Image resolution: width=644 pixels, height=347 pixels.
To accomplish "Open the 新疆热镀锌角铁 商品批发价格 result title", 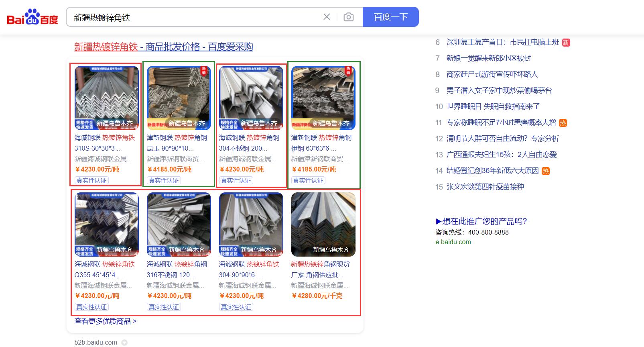I will [164, 47].
